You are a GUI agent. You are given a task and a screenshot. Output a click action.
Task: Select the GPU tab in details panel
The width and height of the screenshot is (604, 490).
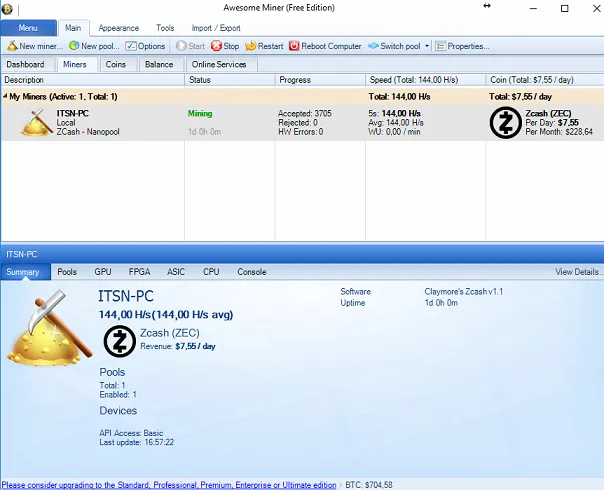[103, 272]
